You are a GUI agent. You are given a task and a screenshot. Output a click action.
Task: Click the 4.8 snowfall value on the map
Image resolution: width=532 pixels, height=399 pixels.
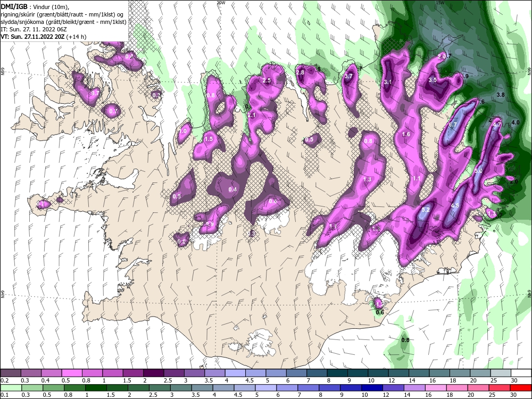point(455,205)
